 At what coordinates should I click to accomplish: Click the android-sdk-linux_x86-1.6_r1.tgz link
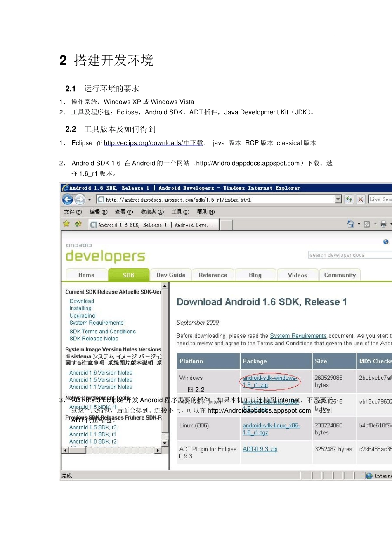click(x=271, y=429)
